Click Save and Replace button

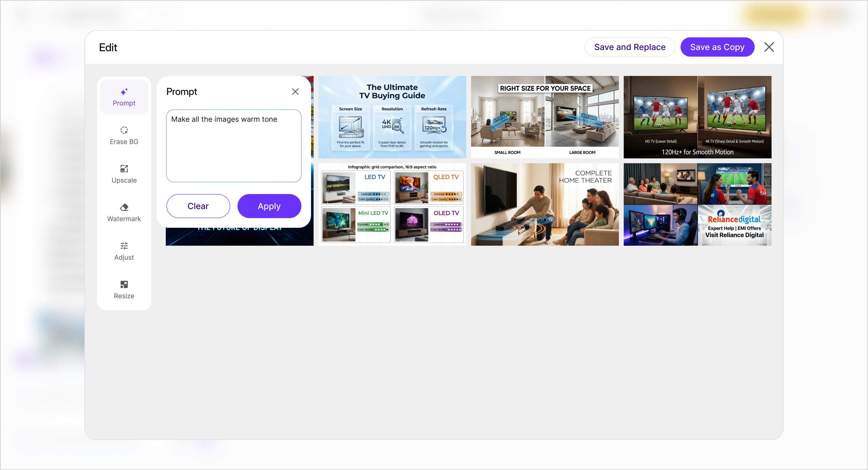[630, 47]
